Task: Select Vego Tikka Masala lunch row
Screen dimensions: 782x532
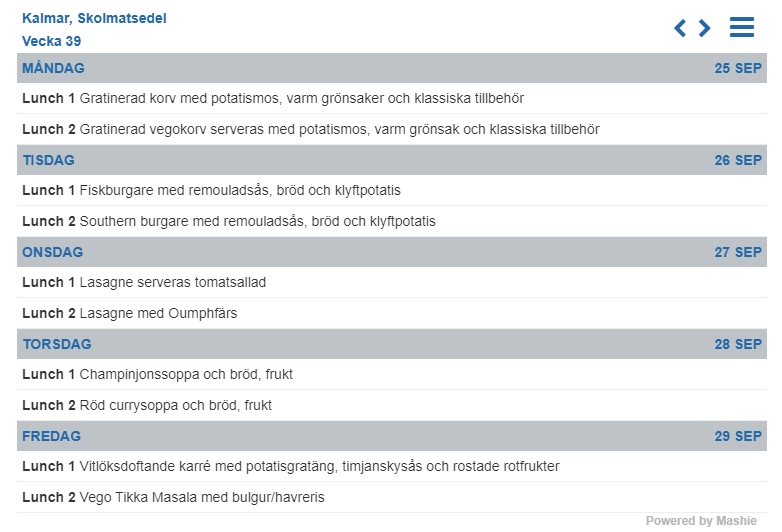Action: pyautogui.click(x=173, y=497)
